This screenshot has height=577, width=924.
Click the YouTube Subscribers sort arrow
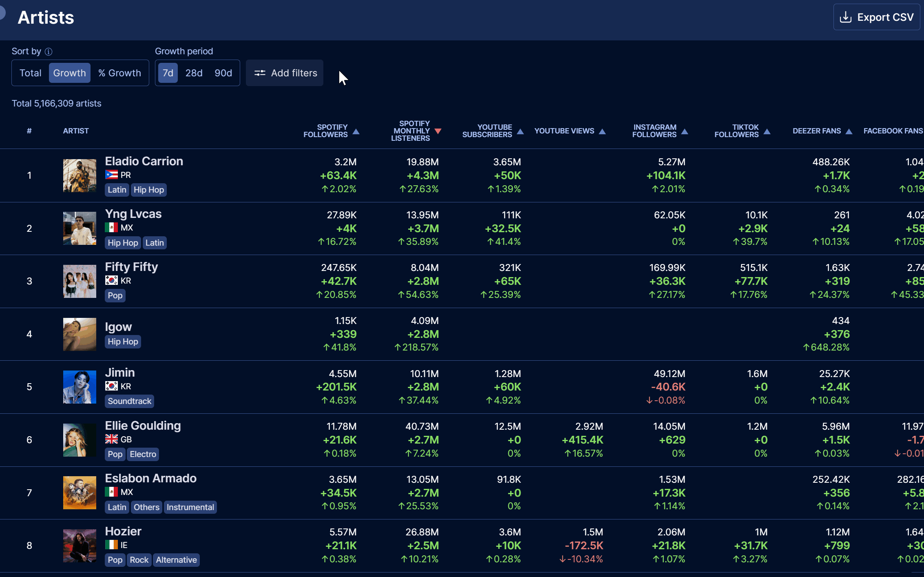(x=520, y=131)
